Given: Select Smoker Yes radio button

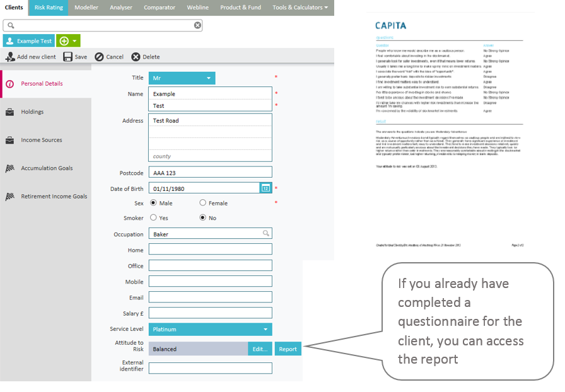Looking at the screenshot, I should (153, 217).
